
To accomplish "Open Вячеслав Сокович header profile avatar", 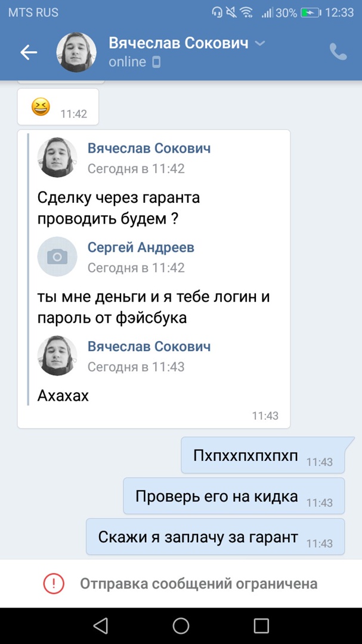I will click(x=76, y=52).
